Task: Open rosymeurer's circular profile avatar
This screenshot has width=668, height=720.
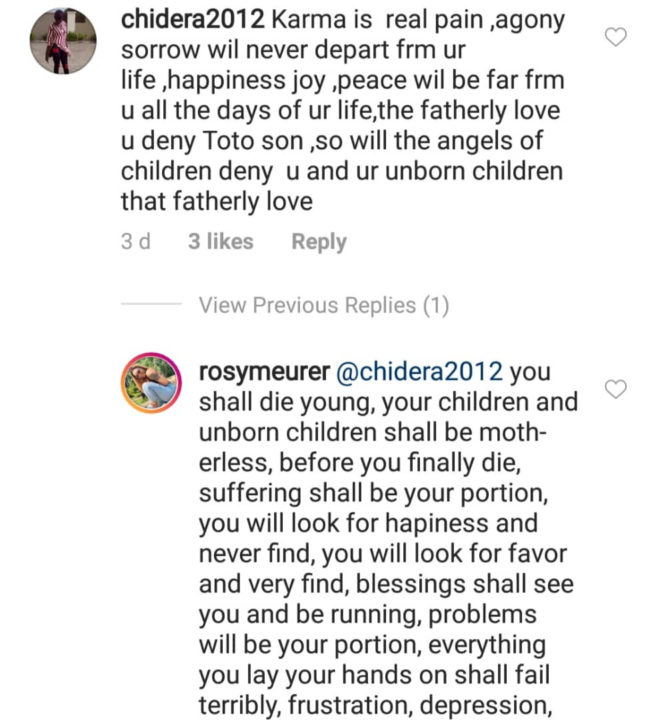Action: tap(150, 381)
